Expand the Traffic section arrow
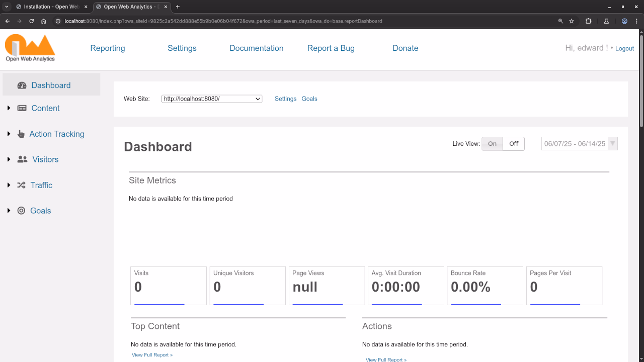644x362 pixels. pyautogui.click(x=9, y=185)
